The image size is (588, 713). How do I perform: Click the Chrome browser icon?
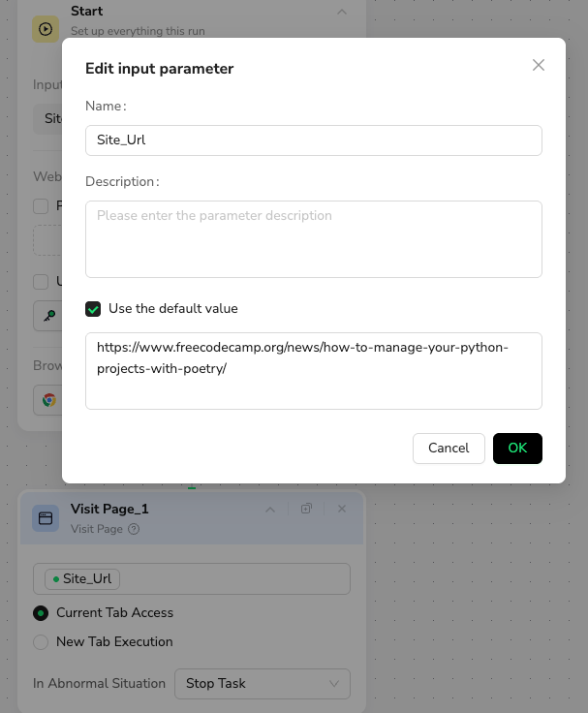coord(48,399)
